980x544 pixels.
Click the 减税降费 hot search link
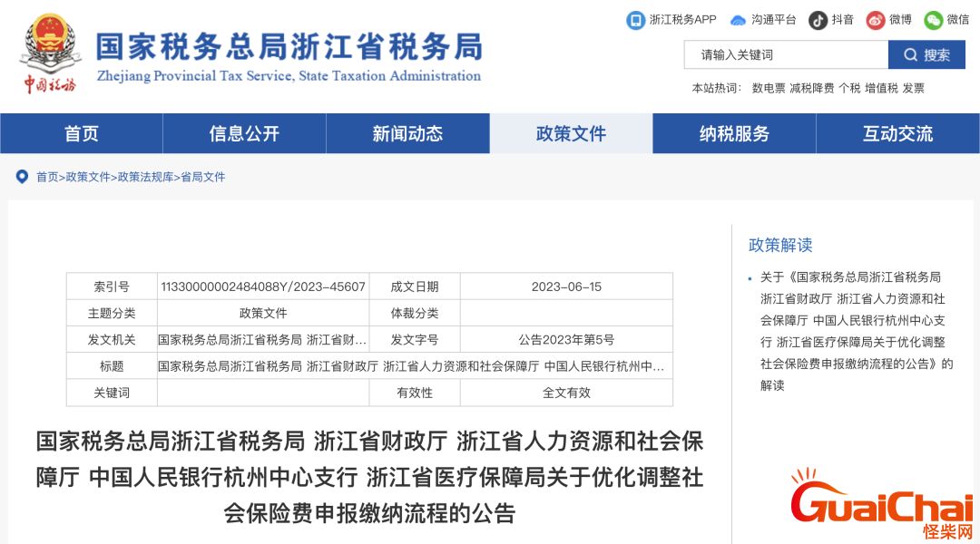pyautogui.click(x=811, y=88)
